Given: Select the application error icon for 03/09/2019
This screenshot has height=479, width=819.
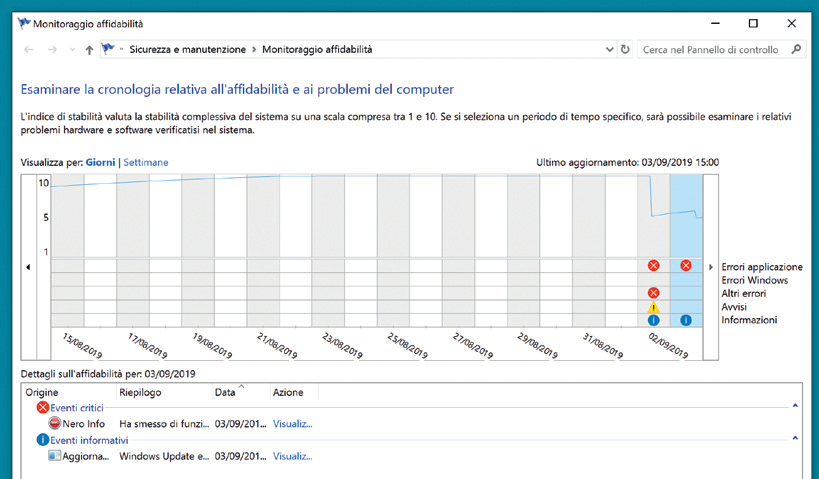Looking at the screenshot, I should [686, 265].
